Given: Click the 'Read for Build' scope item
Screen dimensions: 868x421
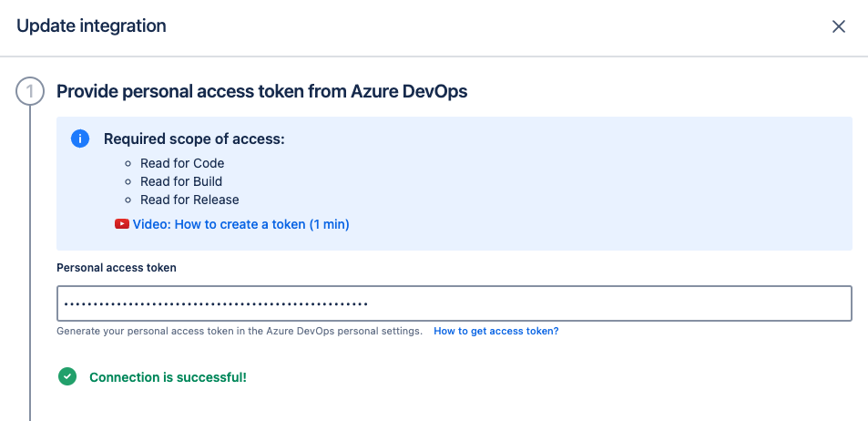Looking at the screenshot, I should (x=181, y=181).
